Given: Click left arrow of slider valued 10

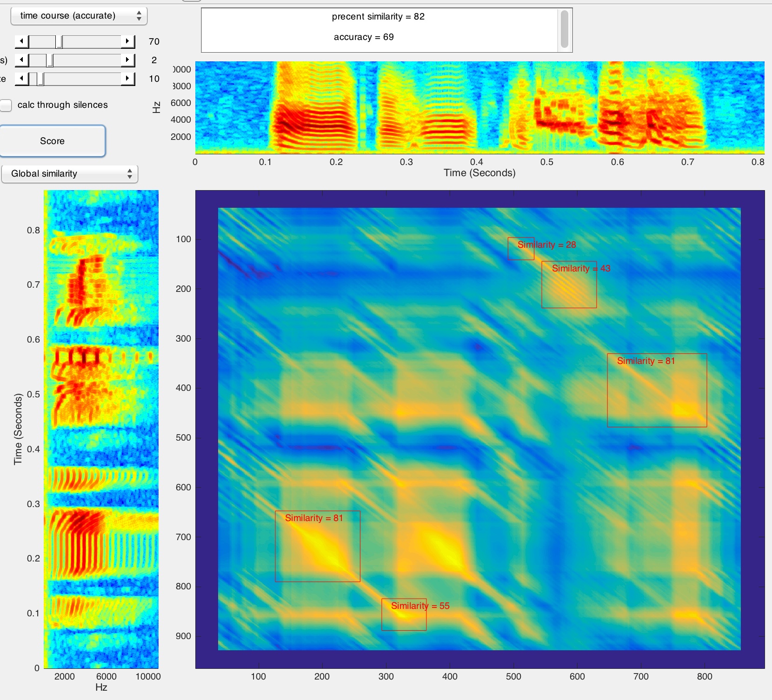Looking at the screenshot, I should tap(21, 79).
